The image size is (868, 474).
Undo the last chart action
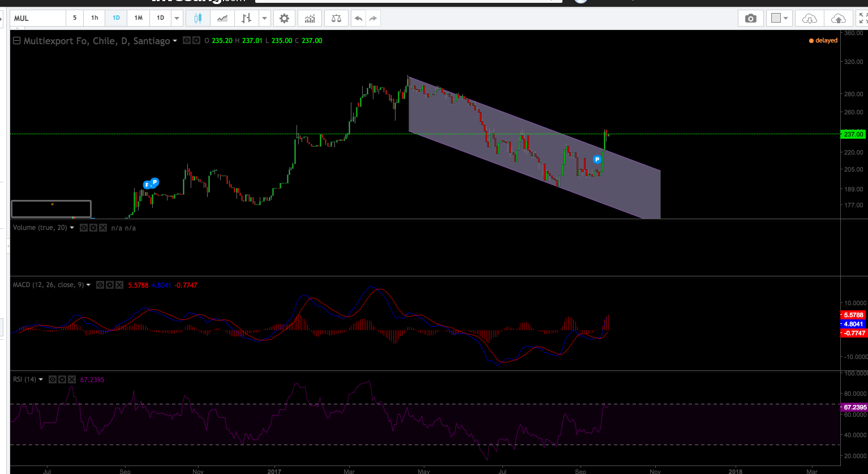[359, 18]
